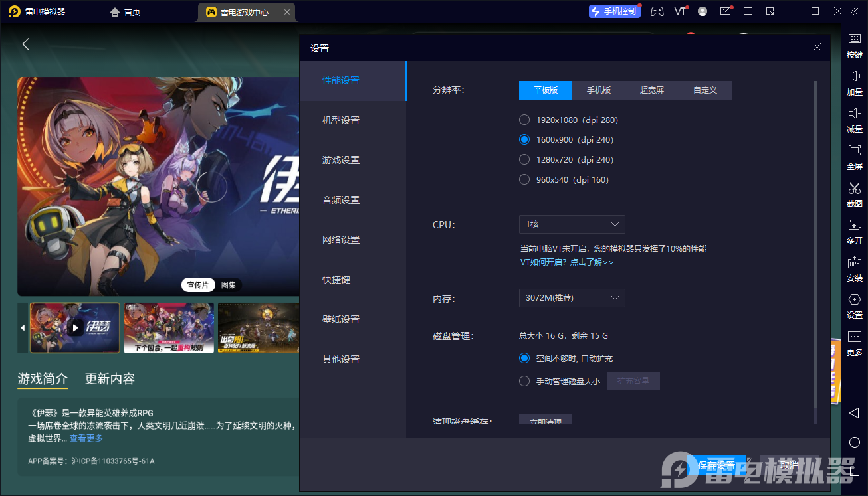Open the CPU core count dropdown
The height and width of the screenshot is (496, 868).
pos(572,224)
